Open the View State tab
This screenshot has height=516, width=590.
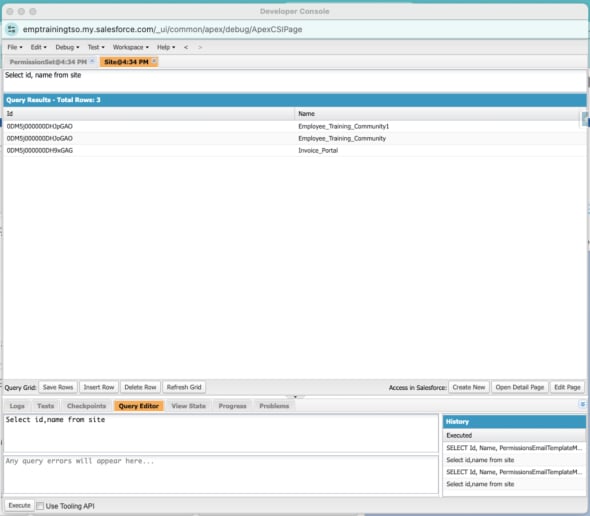[x=189, y=406]
